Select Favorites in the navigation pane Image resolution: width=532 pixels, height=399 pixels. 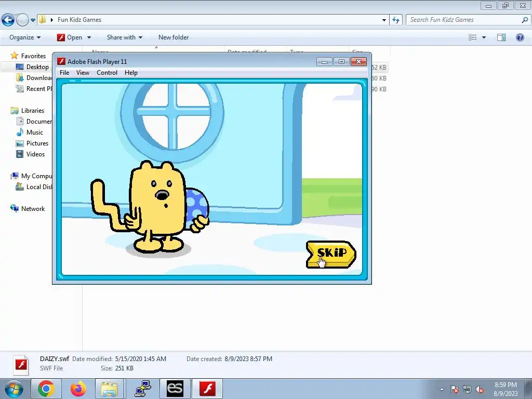click(33, 56)
